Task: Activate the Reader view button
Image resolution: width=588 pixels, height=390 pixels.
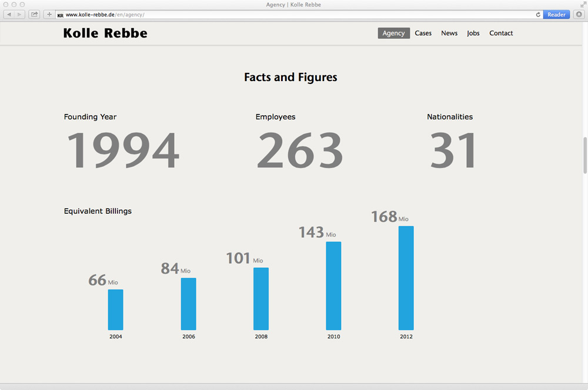Action: tap(556, 15)
